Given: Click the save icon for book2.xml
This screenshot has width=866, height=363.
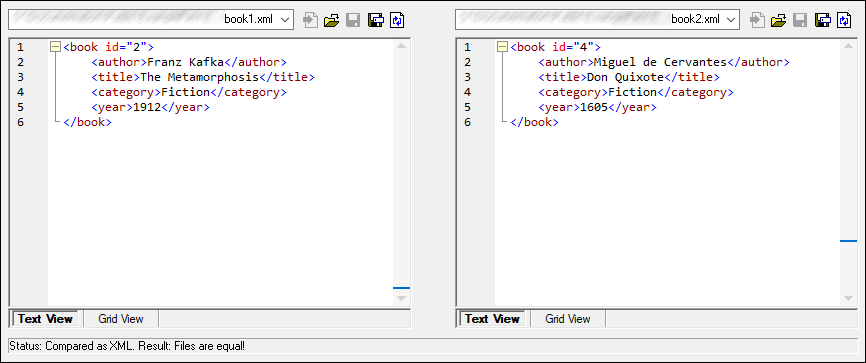Looking at the screenshot, I should pos(800,20).
